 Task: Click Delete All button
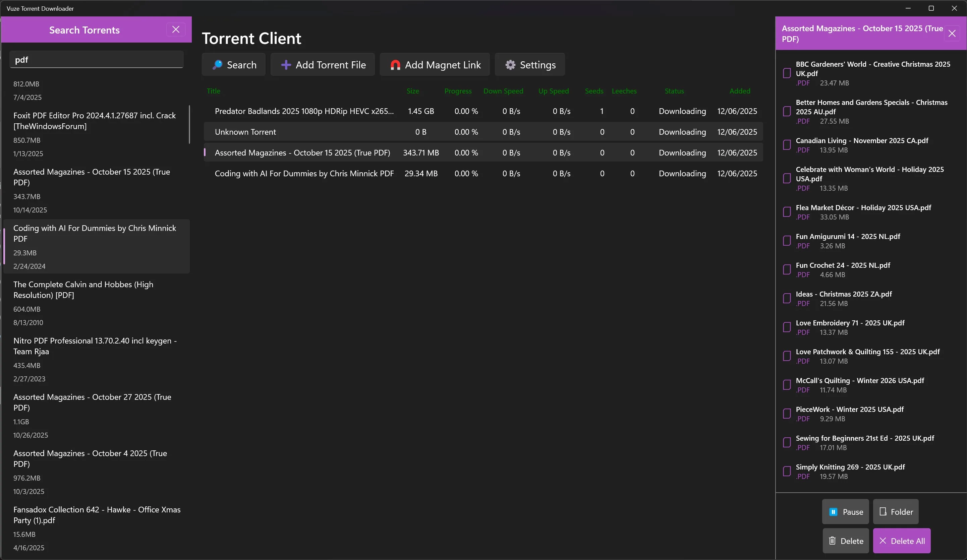902,541
